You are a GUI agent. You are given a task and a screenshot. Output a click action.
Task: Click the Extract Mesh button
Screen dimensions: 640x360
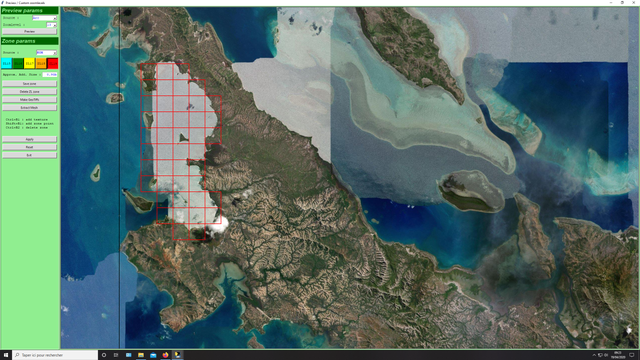29,108
